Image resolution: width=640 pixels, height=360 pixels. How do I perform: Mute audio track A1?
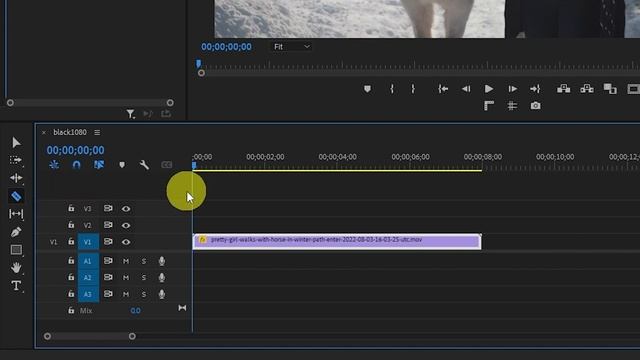126,261
